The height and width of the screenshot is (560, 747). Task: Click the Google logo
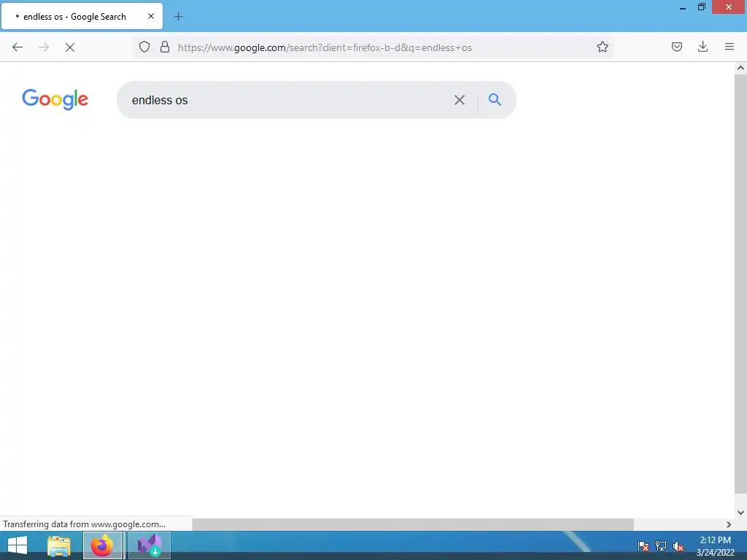tap(55, 99)
